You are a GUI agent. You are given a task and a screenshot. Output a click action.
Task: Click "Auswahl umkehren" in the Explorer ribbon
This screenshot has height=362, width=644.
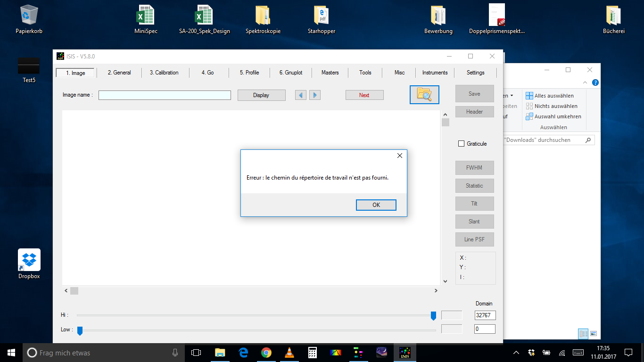[x=557, y=116]
